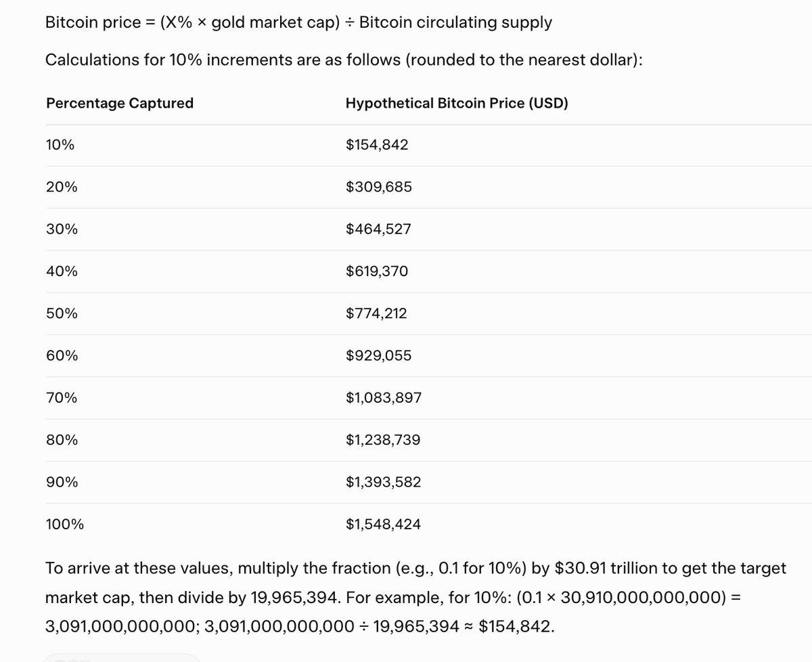Click the Bitcoin price formula line

tap(298, 22)
